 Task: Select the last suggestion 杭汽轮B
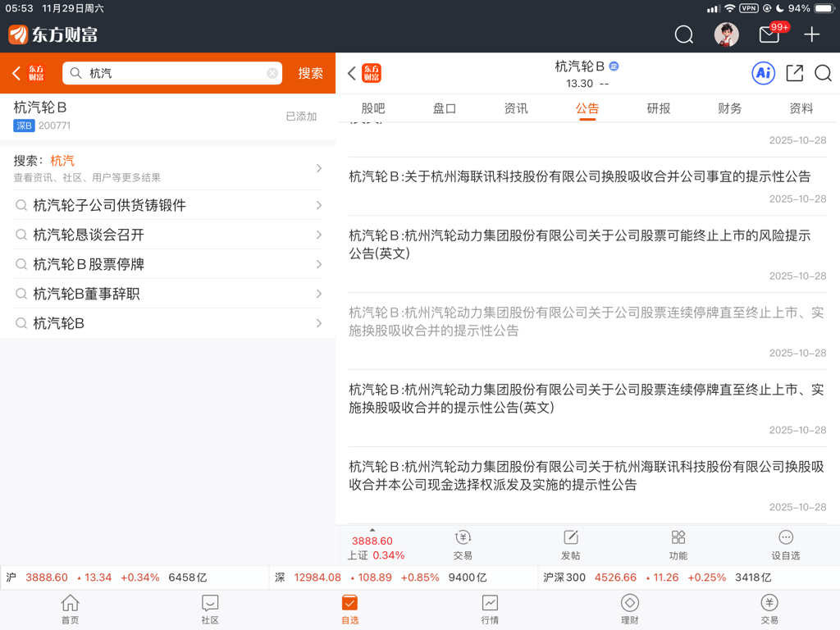point(167,323)
